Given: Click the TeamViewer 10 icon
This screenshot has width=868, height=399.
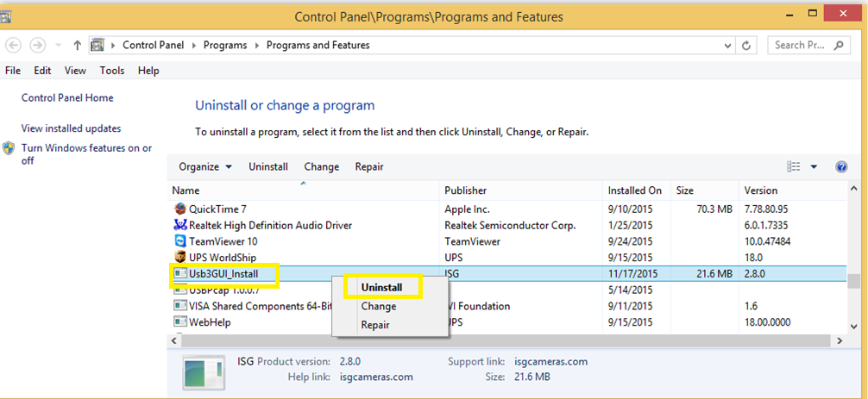Looking at the screenshot, I should (180, 241).
